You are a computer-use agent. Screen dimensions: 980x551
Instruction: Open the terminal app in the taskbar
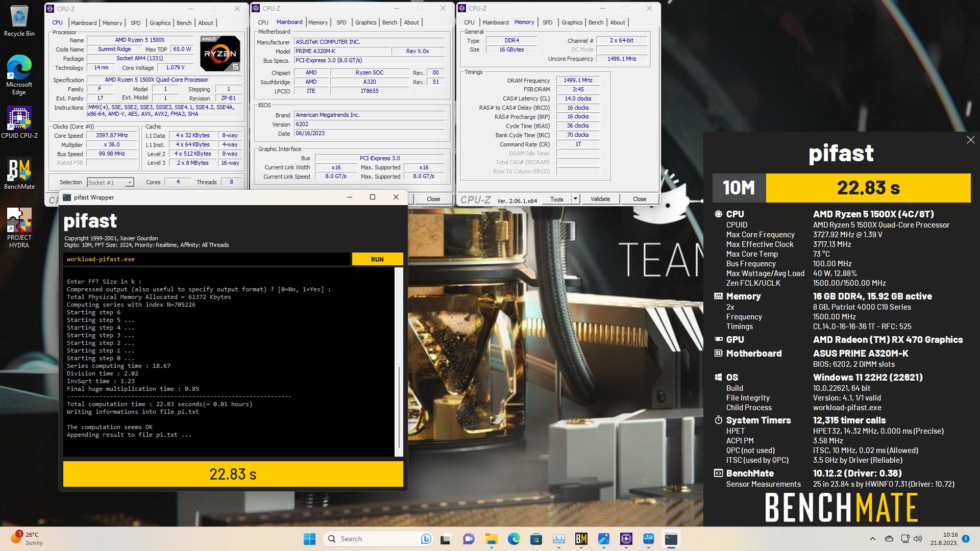click(x=671, y=539)
